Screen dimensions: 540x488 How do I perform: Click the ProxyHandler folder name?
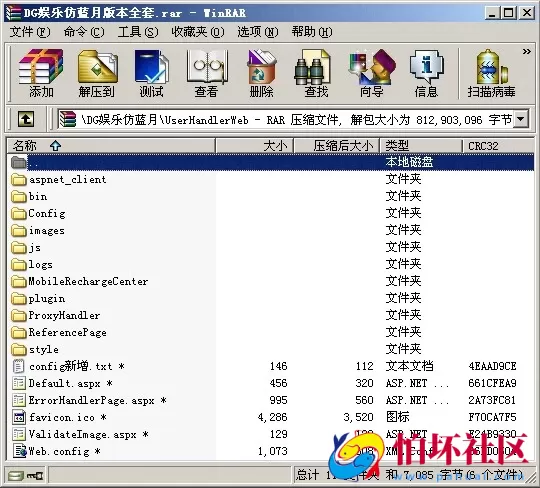pos(64,315)
